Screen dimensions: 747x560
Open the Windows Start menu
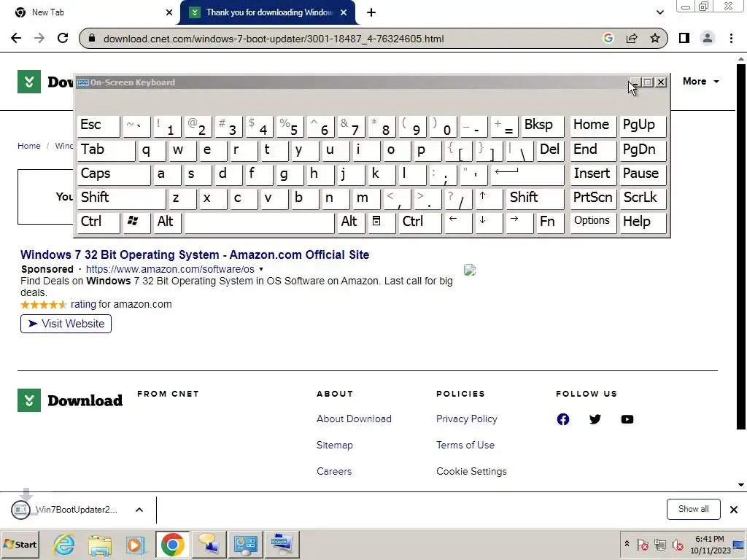20,545
